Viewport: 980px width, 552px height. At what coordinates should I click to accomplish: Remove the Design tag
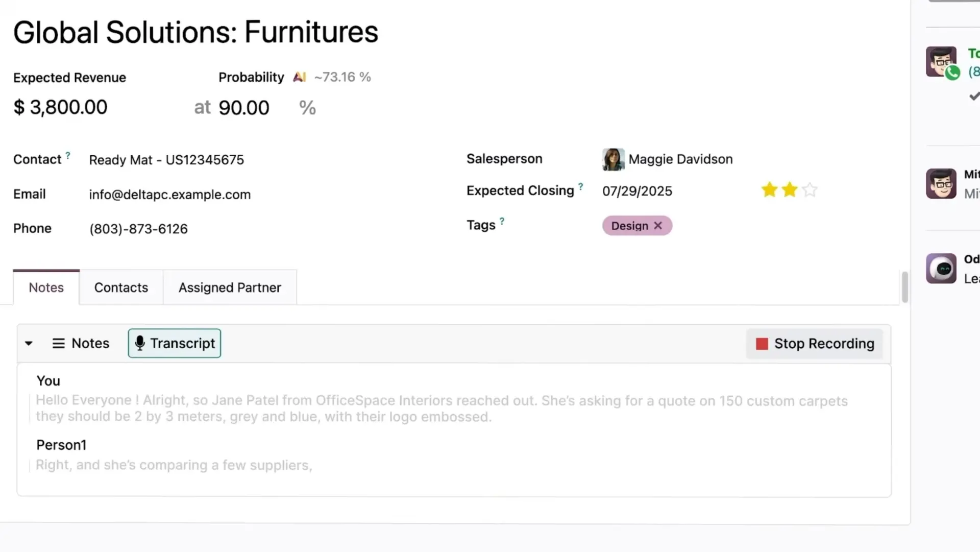pyautogui.click(x=658, y=226)
